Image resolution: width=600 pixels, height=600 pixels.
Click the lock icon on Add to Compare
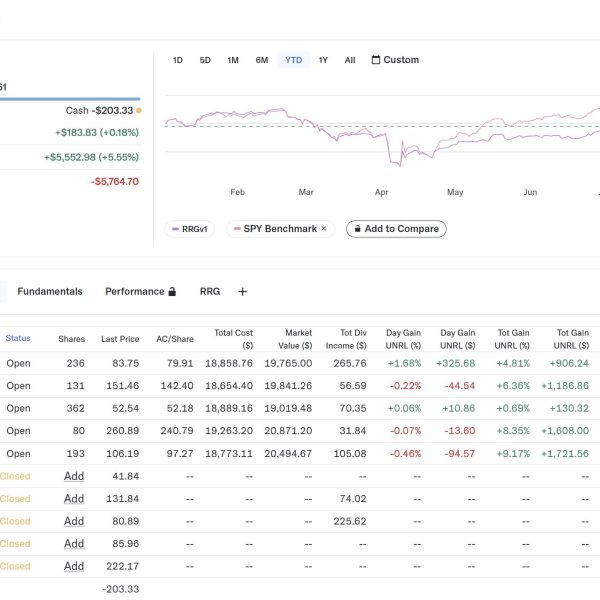click(356, 229)
